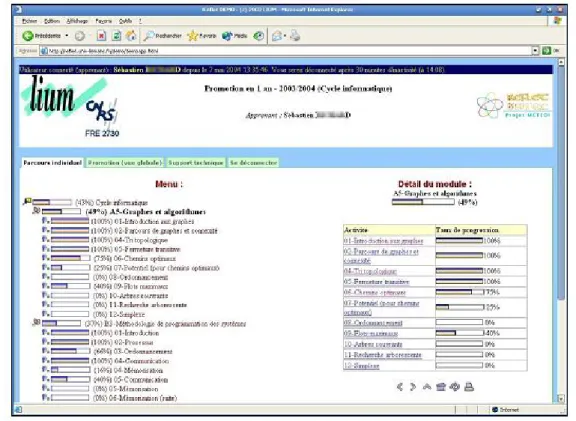Click the Windows flag logo in menu bar

pos(557,21)
